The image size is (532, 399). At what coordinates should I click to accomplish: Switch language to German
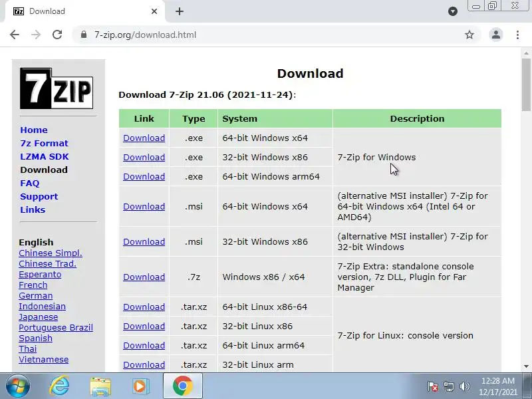click(36, 296)
